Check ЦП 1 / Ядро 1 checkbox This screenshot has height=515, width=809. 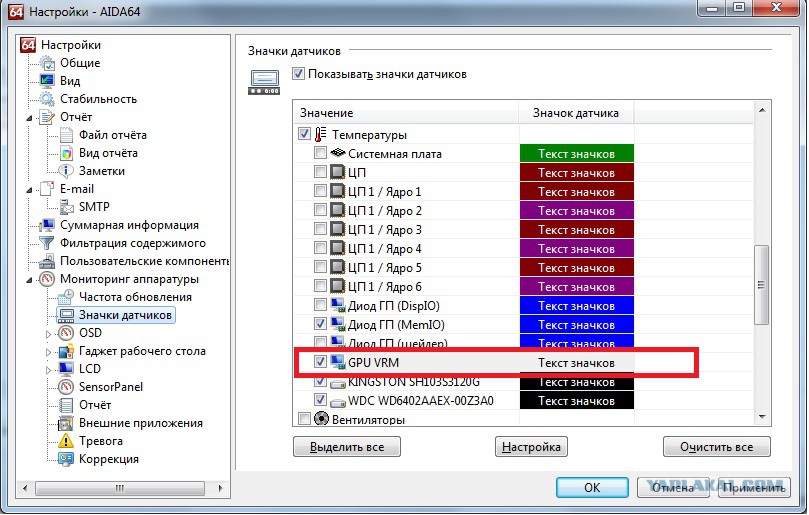point(320,191)
